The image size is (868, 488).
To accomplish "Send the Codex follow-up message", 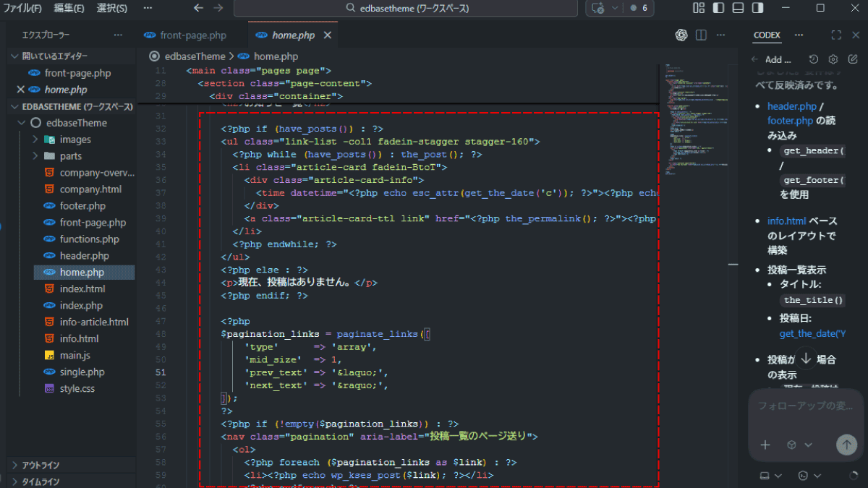I will click(846, 445).
